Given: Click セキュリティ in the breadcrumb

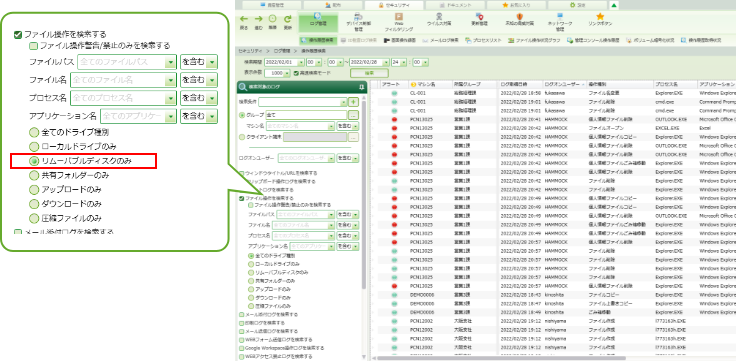Looking at the screenshot, I should pos(250,50).
